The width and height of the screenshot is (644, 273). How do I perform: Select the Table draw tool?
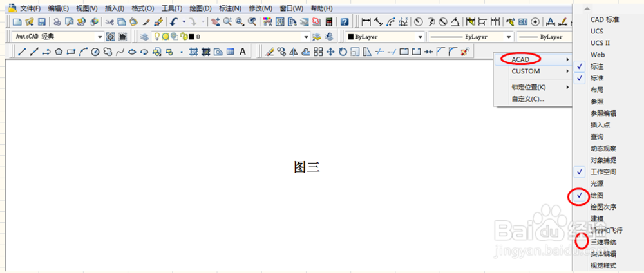[x=231, y=52]
